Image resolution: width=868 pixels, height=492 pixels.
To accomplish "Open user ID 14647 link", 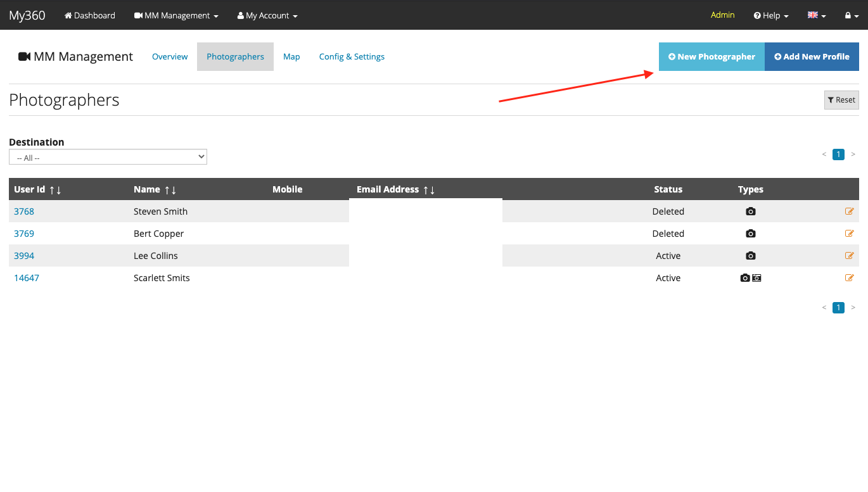I will [x=27, y=278].
